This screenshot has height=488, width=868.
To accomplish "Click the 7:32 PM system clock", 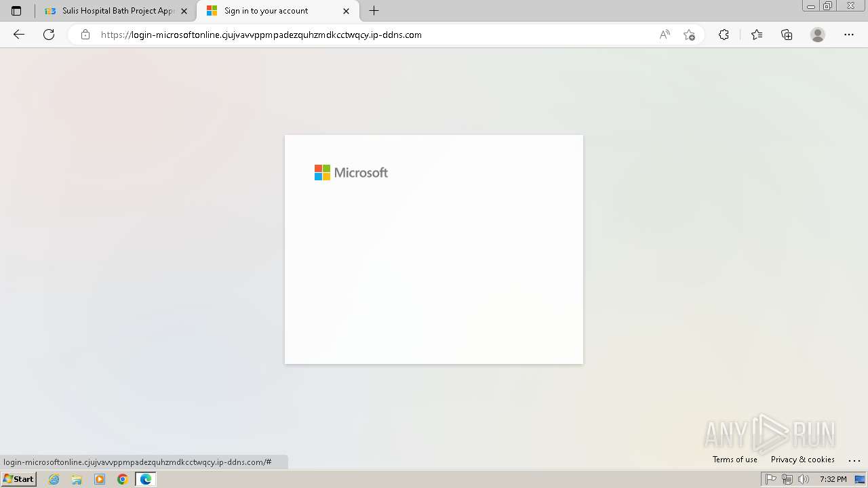I will 833,479.
